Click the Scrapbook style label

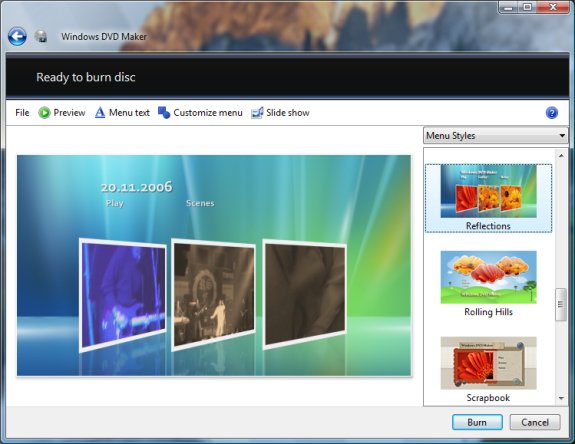coord(488,398)
